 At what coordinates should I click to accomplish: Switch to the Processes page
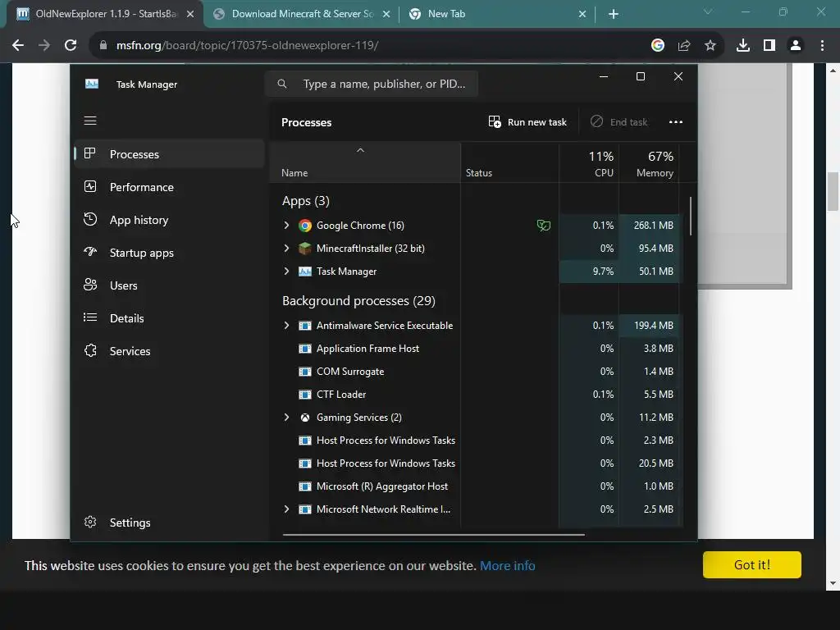pyautogui.click(x=169, y=154)
